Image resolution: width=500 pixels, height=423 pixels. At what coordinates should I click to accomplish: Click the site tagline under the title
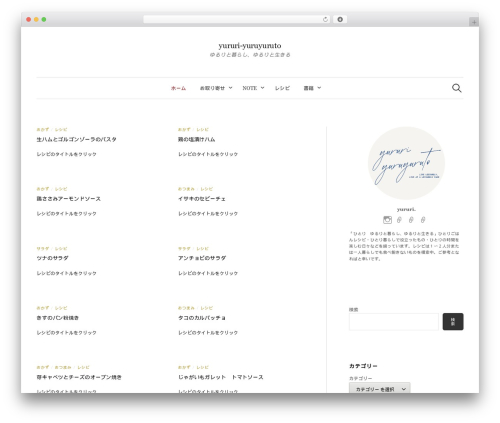tap(250, 55)
